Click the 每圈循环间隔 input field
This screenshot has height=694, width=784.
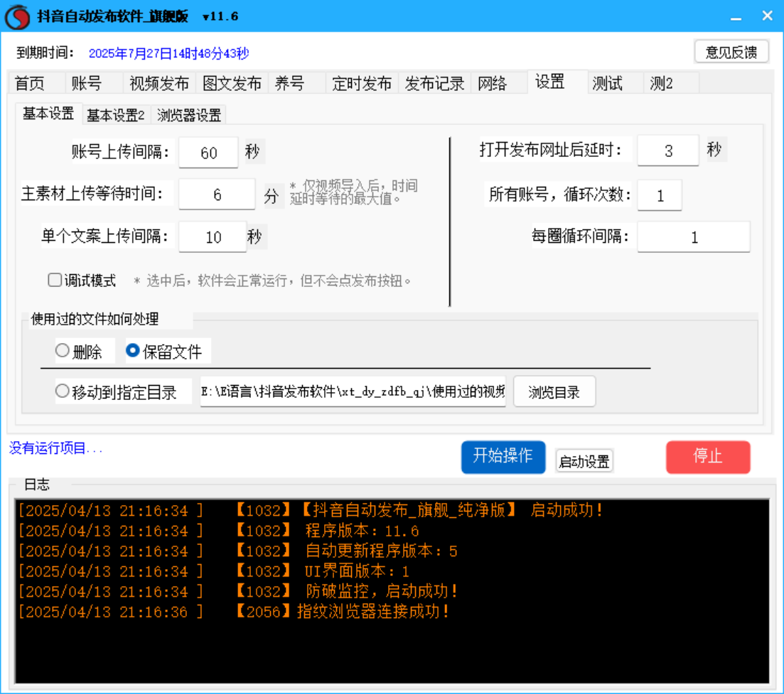[x=694, y=237]
